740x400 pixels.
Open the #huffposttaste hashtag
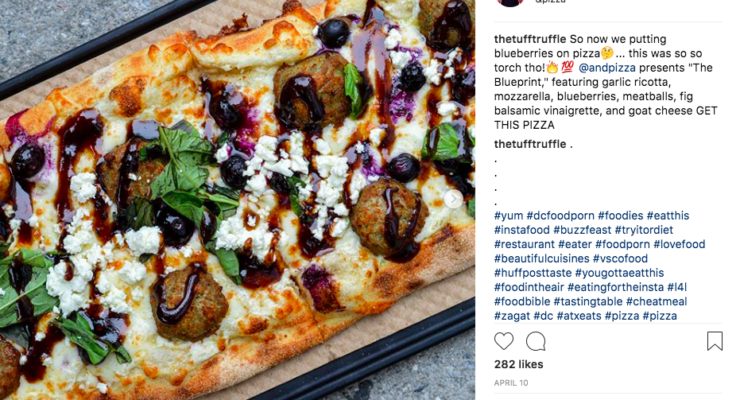pos(533,273)
